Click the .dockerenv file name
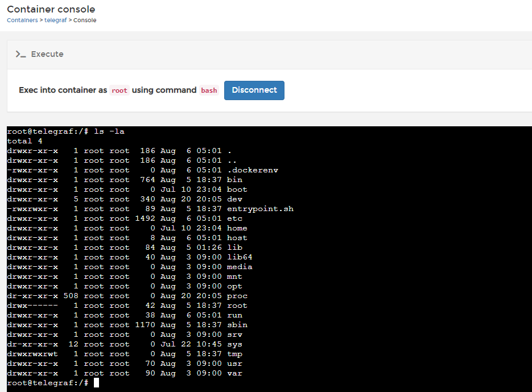 coord(253,170)
